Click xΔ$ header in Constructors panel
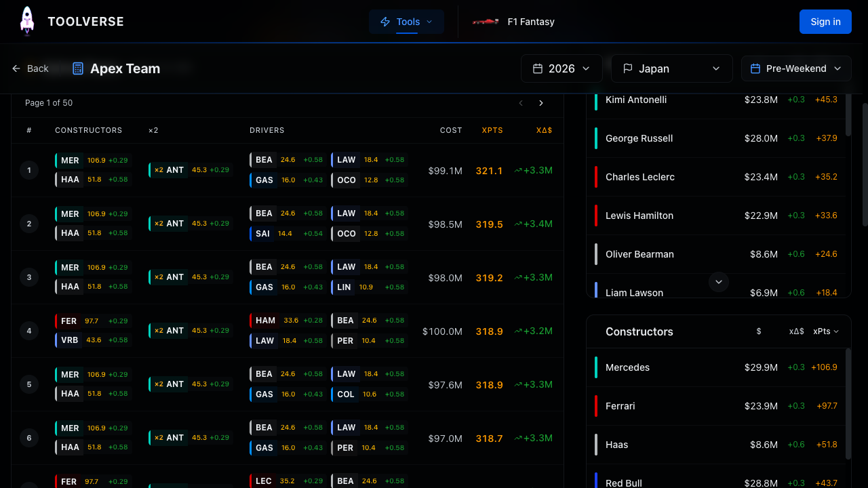Image resolution: width=868 pixels, height=488 pixels. click(x=796, y=331)
